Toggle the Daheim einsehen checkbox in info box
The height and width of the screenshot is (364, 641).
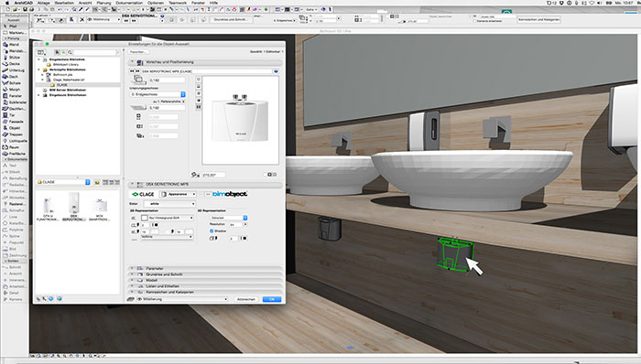[x=475, y=21]
